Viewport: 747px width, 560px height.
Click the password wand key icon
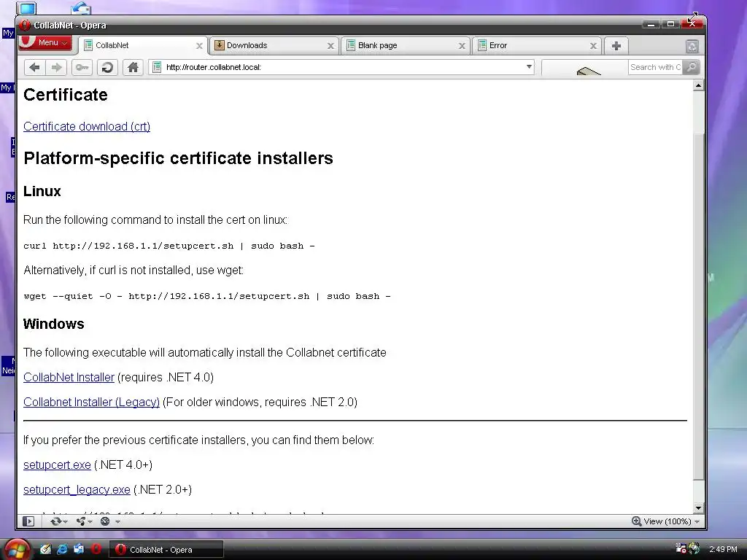pos(82,68)
